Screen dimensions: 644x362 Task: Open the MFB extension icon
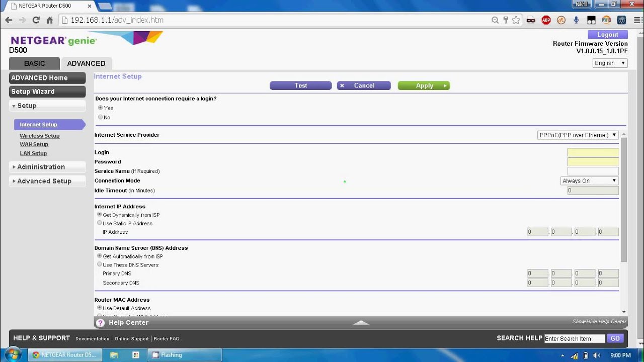pos(606,20)
